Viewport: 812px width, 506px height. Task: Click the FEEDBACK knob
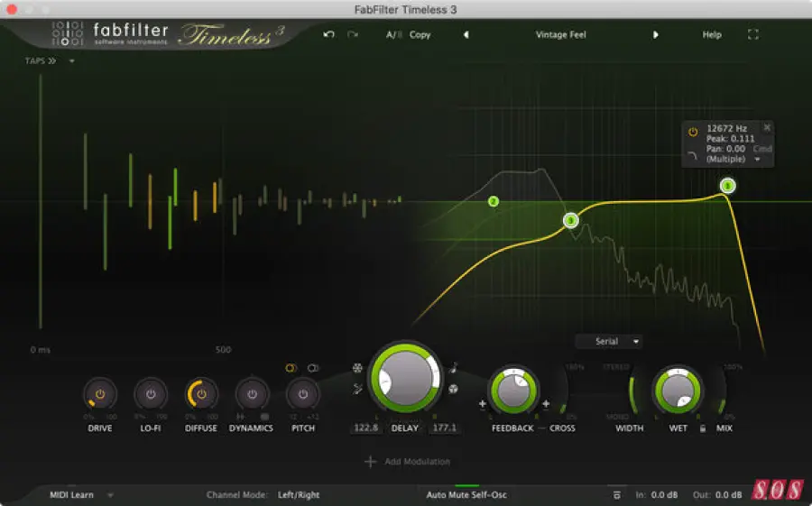513,391
